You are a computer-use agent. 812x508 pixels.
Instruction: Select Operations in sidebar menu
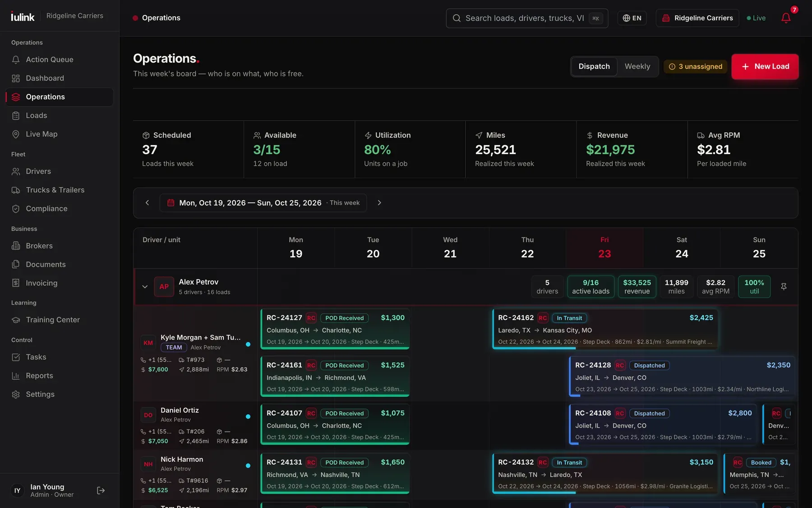coord(60,97)
